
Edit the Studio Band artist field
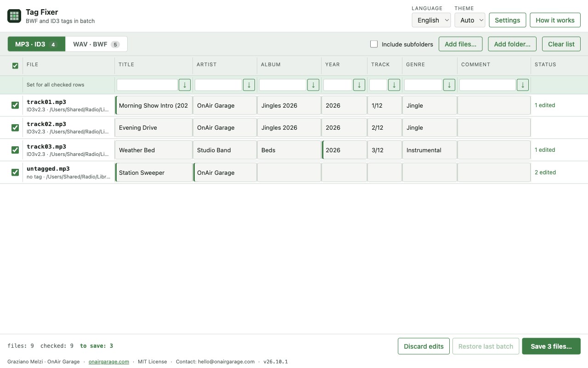click(x=225, y=150)
